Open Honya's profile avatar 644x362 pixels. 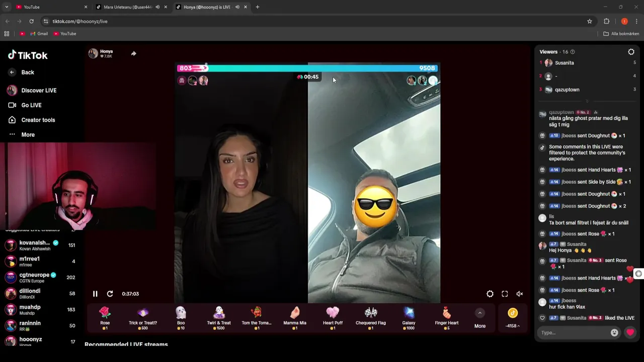tap(93, 53)
